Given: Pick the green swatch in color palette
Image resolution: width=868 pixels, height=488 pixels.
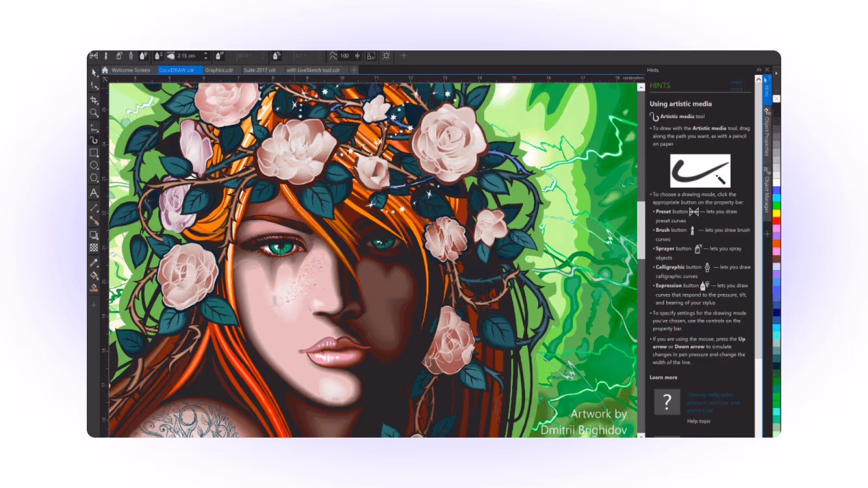Looking at the screenshot, I should click(776, 206).
